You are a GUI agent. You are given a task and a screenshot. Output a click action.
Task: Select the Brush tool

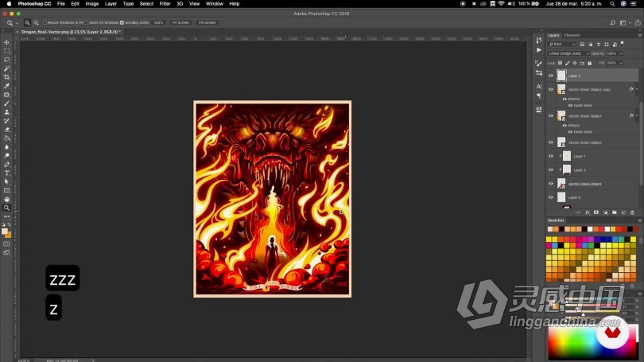click(x=6, y=103)
